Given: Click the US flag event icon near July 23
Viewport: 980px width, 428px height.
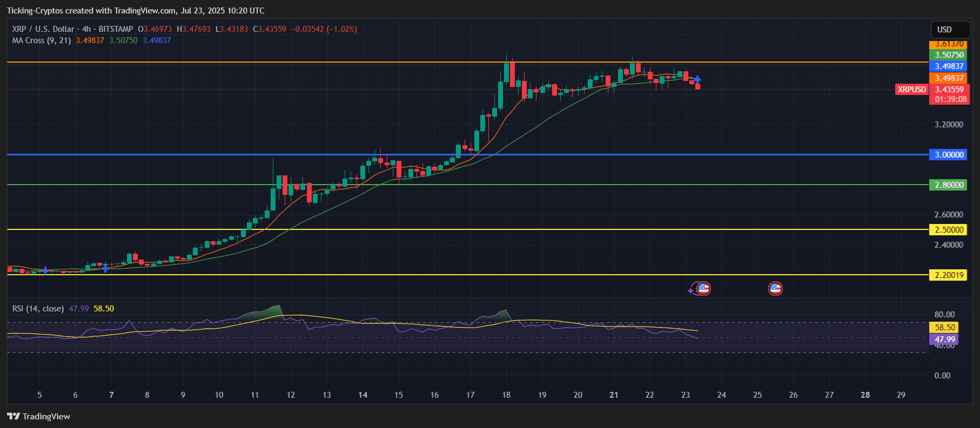Looking at the screenshot, I should [703, 289].
